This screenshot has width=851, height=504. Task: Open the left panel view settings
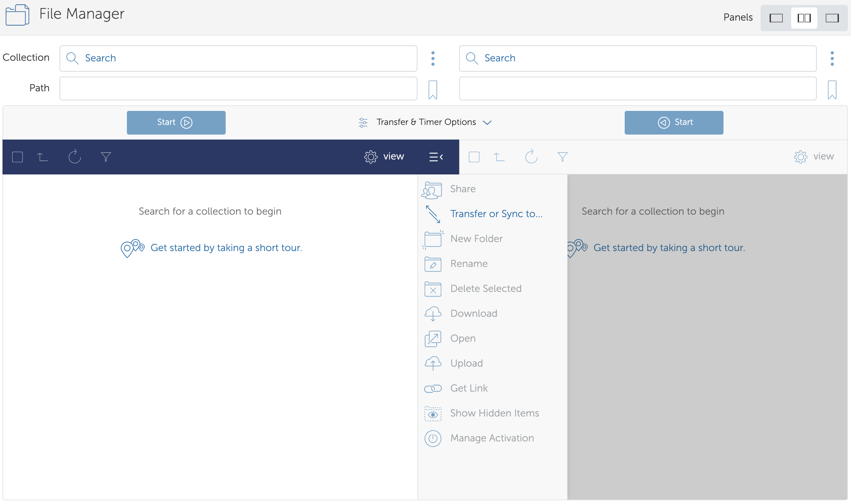click(384, 157)
